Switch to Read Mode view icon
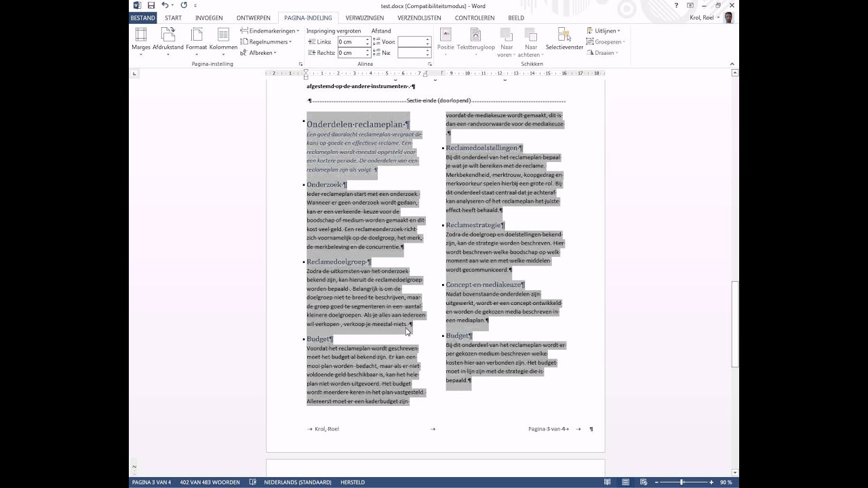 [x=608, y=482]
